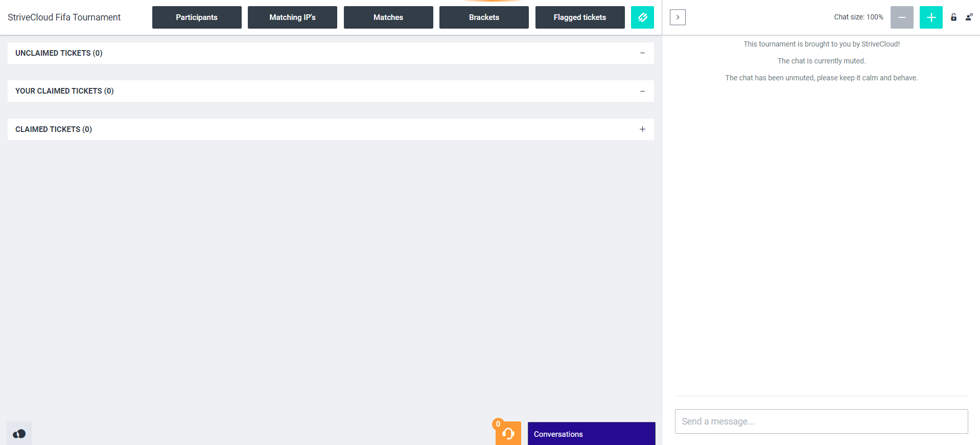Image resolution: width=980 pixels, height=445 pixels.
Task: Collapse the chat panel with the arrow
Action: [678, 17]
